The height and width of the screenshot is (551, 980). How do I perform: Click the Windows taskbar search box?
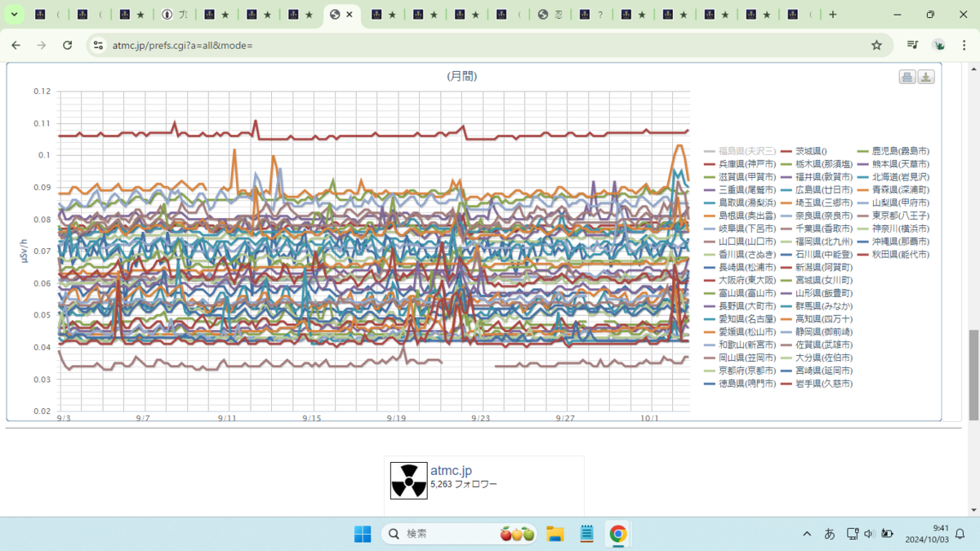tap(459, 534)
